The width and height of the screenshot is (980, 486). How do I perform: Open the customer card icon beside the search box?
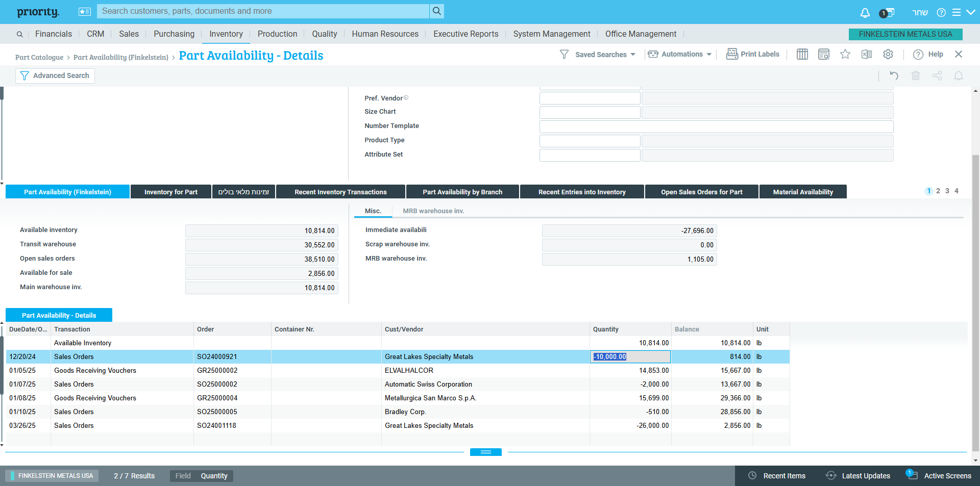(x=85, y=11)
